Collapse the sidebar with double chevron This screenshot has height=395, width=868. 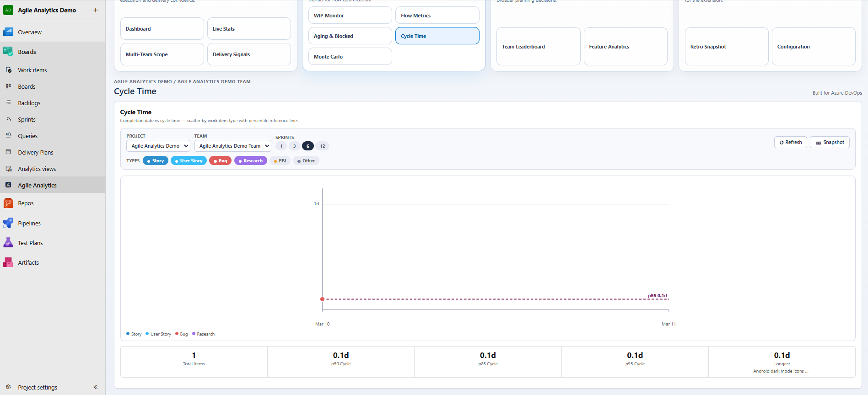95,387
